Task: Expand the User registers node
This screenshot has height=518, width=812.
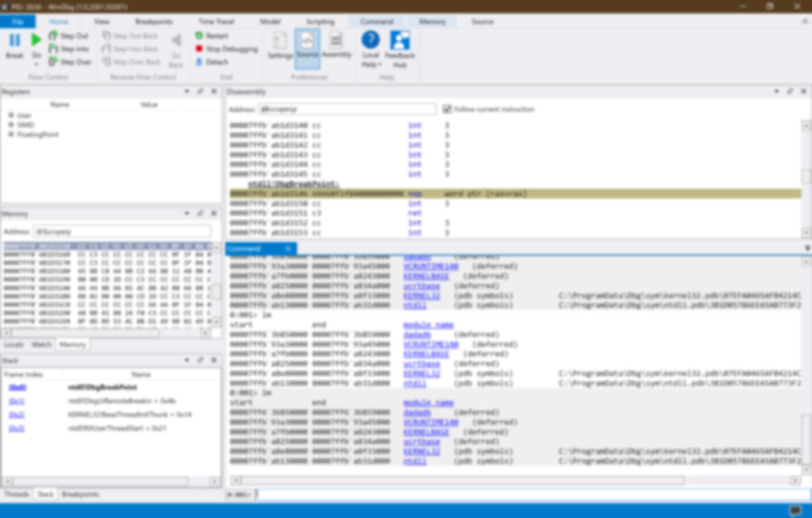Action: click(11, 115)
